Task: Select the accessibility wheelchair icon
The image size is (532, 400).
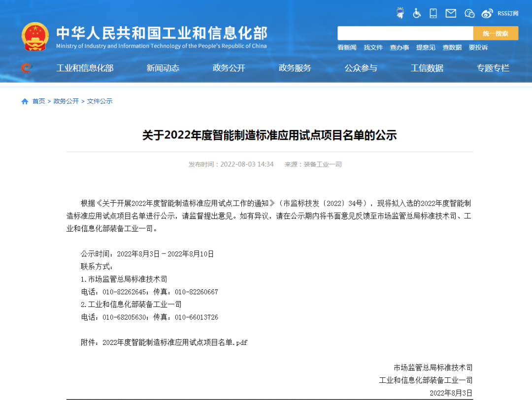Action: pos(417,13)
